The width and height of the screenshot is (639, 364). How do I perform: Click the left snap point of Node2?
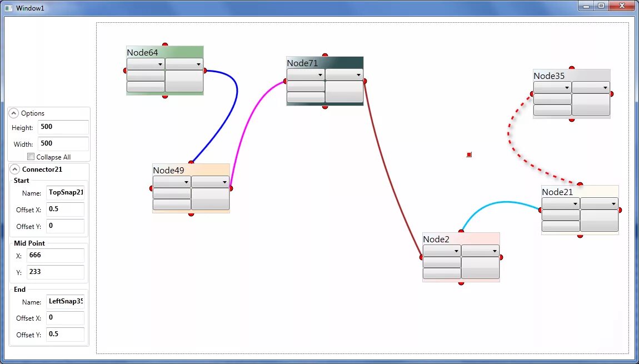tap(421, 257)
